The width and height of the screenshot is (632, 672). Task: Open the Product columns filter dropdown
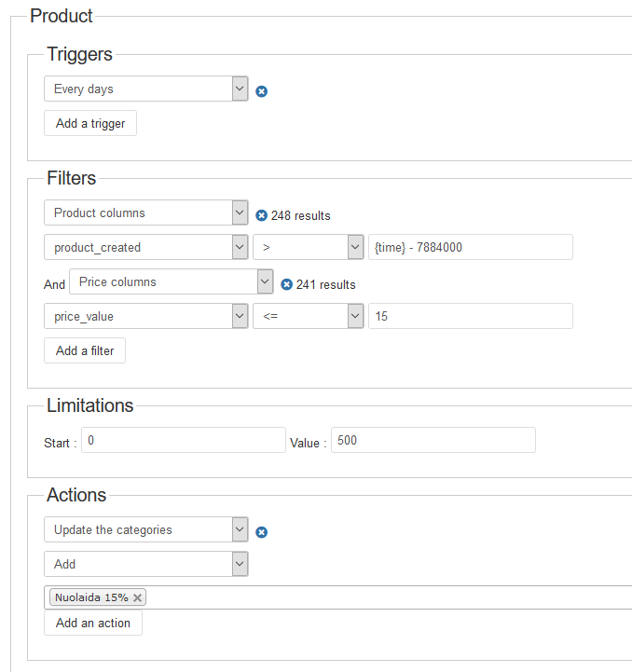point(146,213)
